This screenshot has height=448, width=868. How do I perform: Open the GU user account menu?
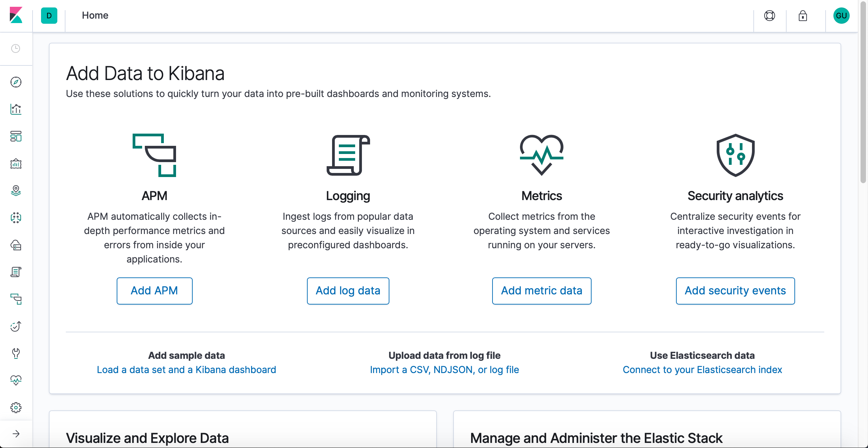pos(841,16)
